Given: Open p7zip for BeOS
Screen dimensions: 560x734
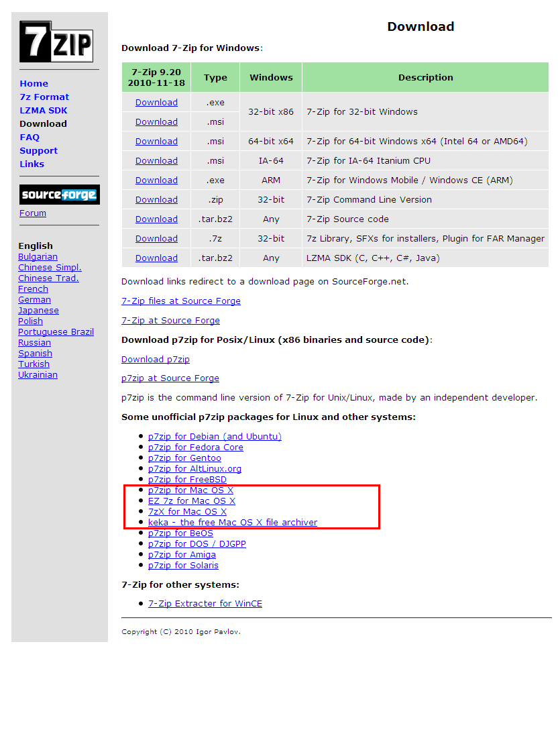Looking at the screenshot, I should [180, 533].
